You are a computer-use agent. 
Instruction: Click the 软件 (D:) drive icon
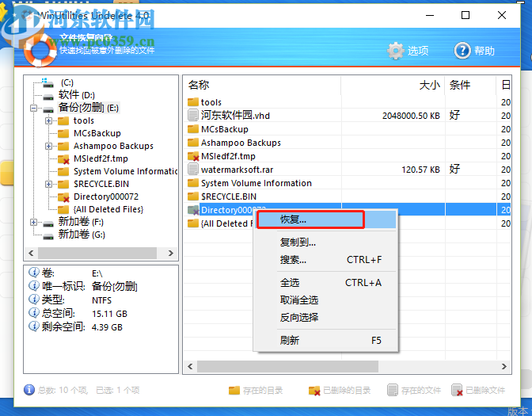pos(48,97)
